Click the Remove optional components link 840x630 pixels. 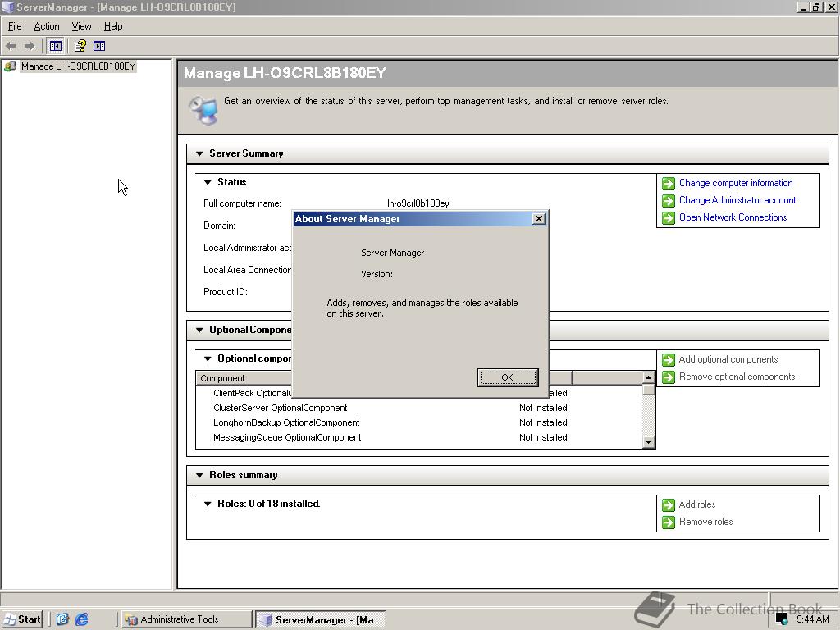[x=737, y=377]
